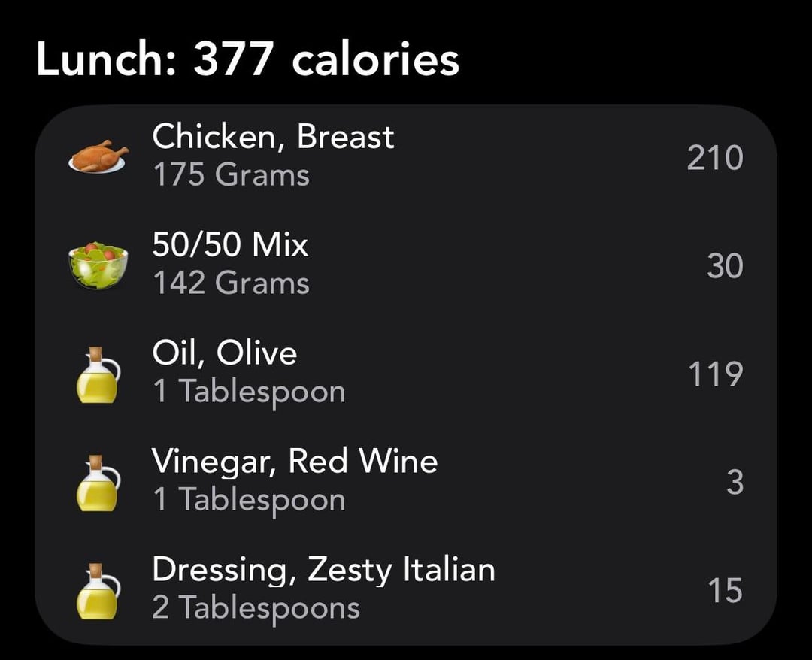
Task: Open the Chicken, Breast entry
Action: tap(273, 137)
